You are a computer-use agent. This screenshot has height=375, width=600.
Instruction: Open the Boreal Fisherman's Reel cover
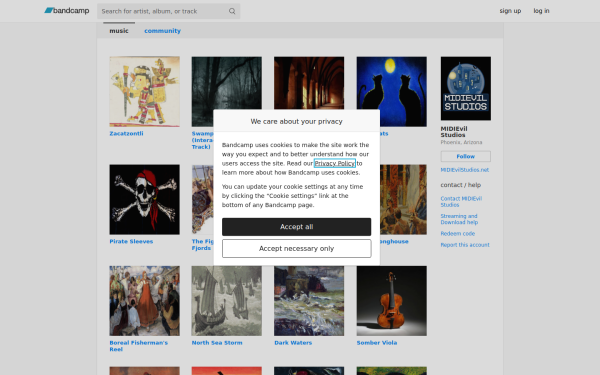point(144,301)
